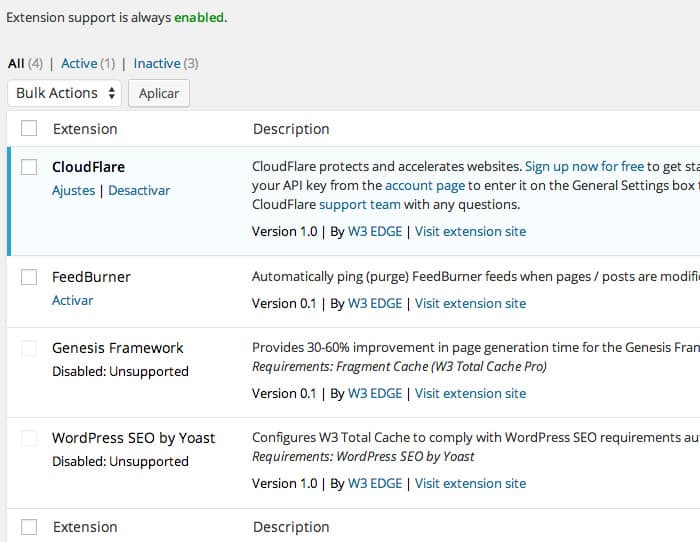700x542 pixels.
Task: Check the CloudFlare extension checkbox
Action: tap(29, 167)
